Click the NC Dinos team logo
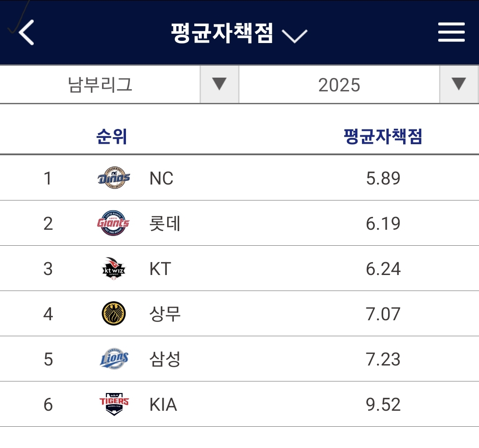The width and height of the screenshot is (479, 448). 114,178
